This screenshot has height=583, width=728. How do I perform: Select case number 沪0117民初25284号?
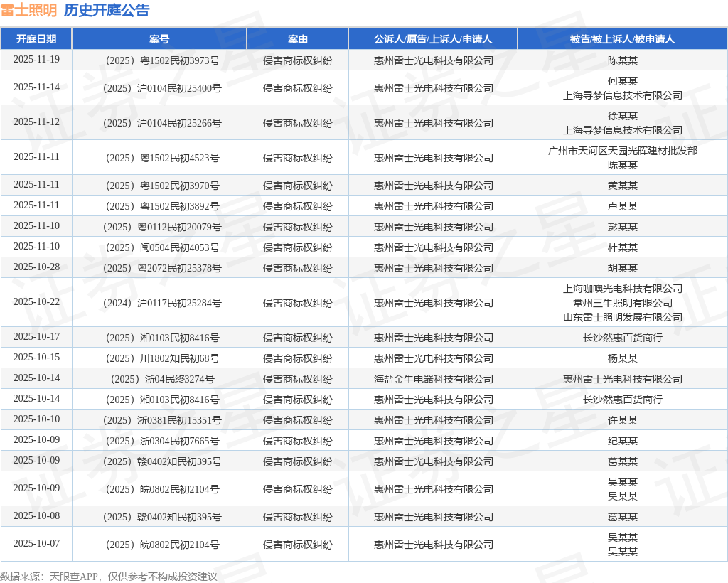tap(163, 303)
